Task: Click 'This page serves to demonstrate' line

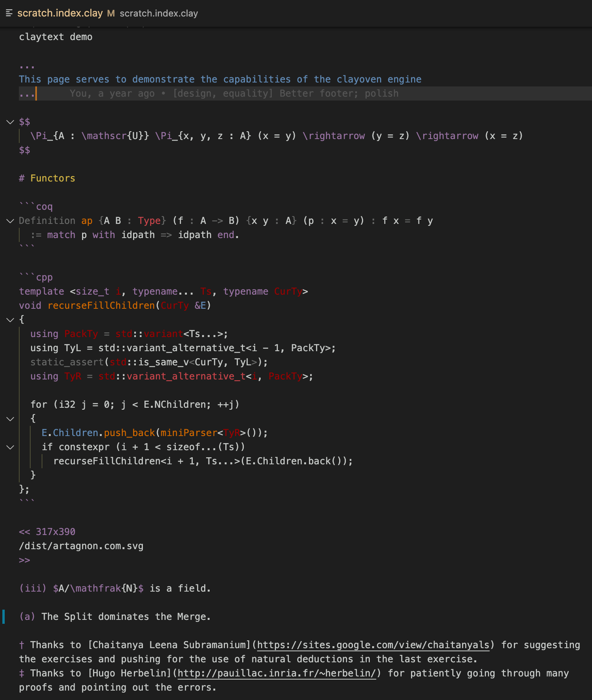Action: pyautogui.click(x=220, y=79)
